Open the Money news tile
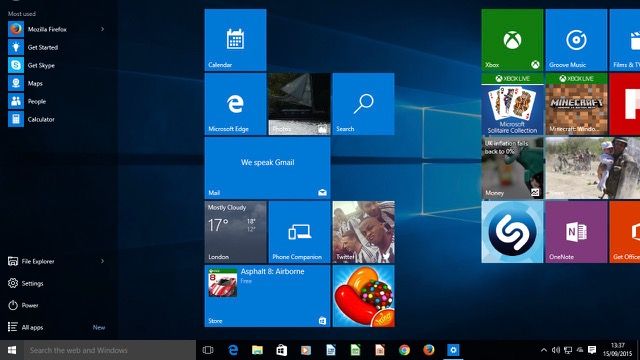Screen dimensions: 640x360 tap(512, 168)
